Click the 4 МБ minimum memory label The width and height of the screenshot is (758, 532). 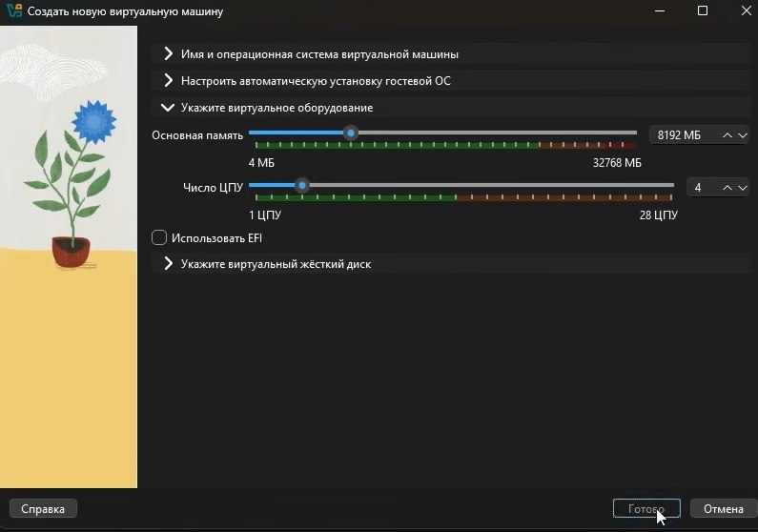(x=261, y=163)
